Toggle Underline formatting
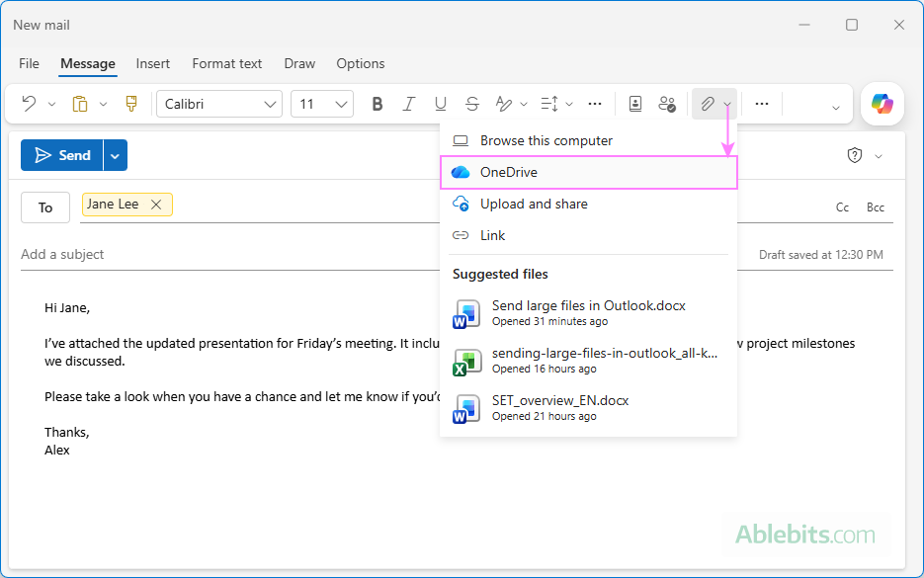This screenshot has height=578, width=924. (x=440, y=105)
